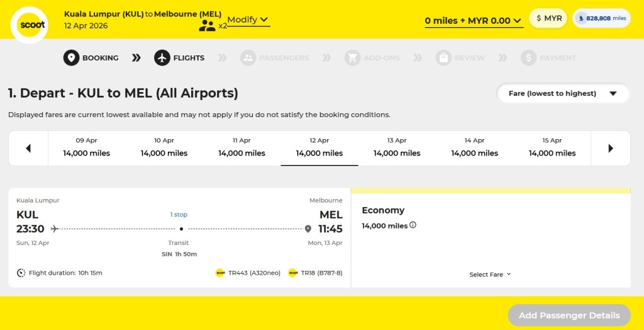
Task: Select the 09 Apr date tab
Action: [x=87, y=147]
